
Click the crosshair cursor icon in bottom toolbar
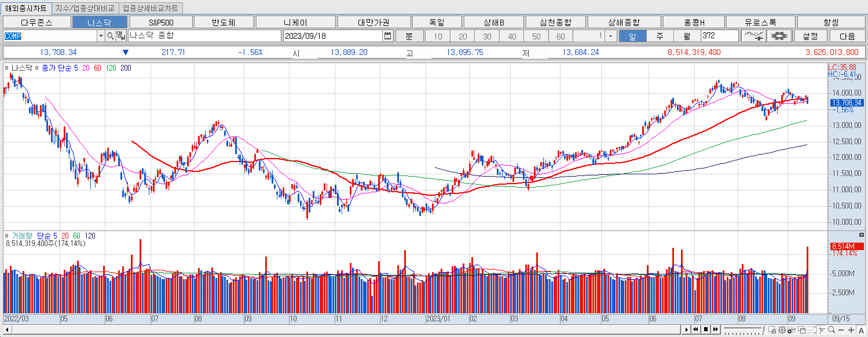[822, 330]
